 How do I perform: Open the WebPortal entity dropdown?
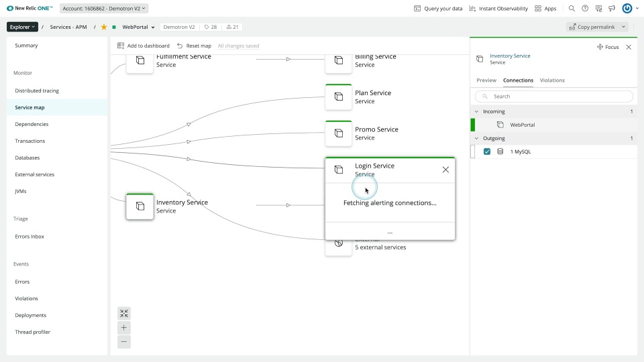click(x=138, y=27)
